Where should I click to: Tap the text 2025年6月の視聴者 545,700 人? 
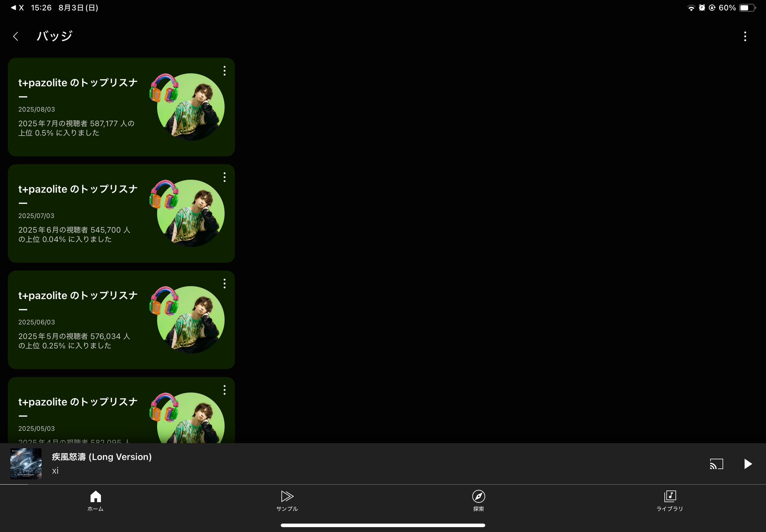(x=74, y=230)
